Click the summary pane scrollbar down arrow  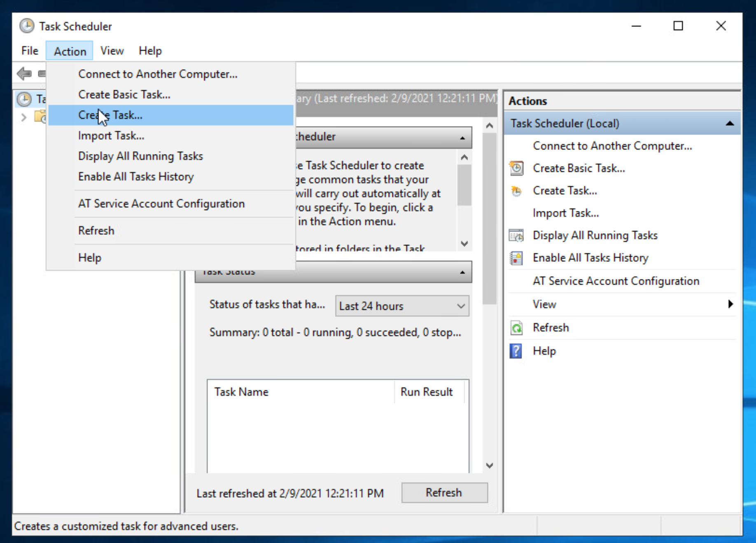click(490, 466)
